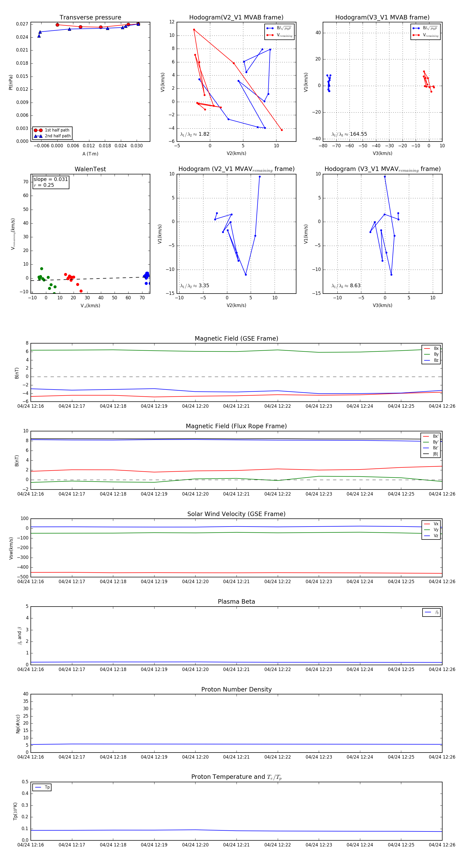Click the 'Vz' legend entry
The image size is (473, 868).
pyautogui.click(x=431, y=536)
